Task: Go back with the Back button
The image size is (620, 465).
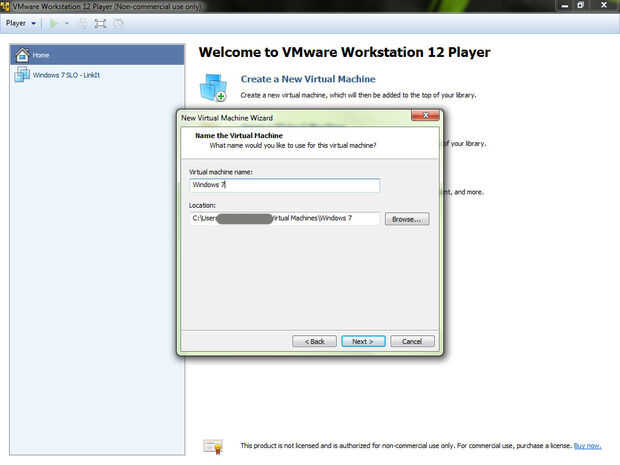Action: pyautogui.click(x=314, y=341)
